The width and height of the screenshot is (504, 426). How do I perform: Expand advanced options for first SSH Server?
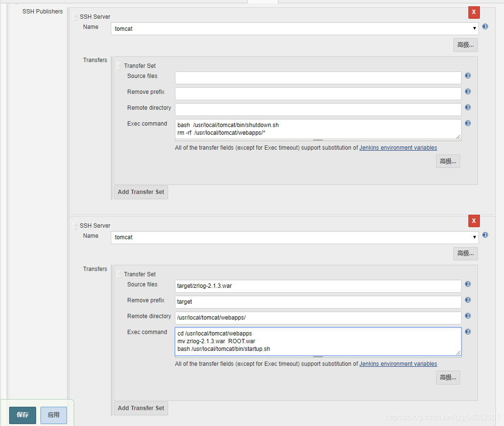pyautogui.click(x=465, y=45)
